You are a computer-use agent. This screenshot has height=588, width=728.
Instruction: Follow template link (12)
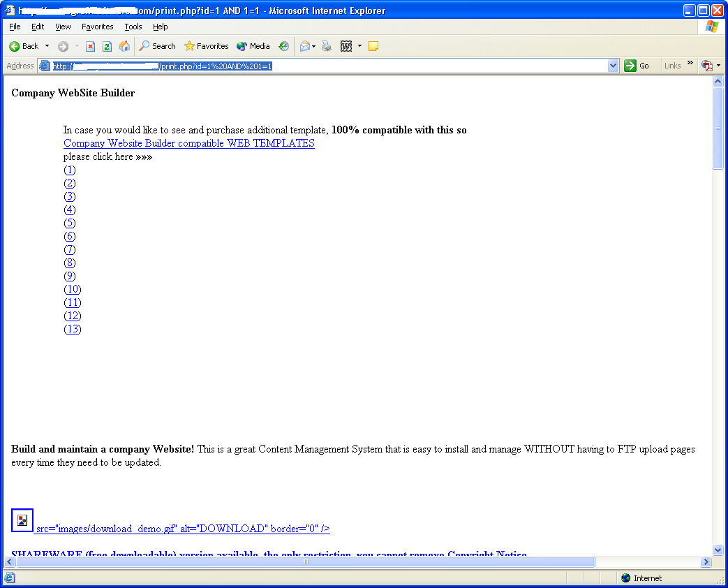point(73,316)
